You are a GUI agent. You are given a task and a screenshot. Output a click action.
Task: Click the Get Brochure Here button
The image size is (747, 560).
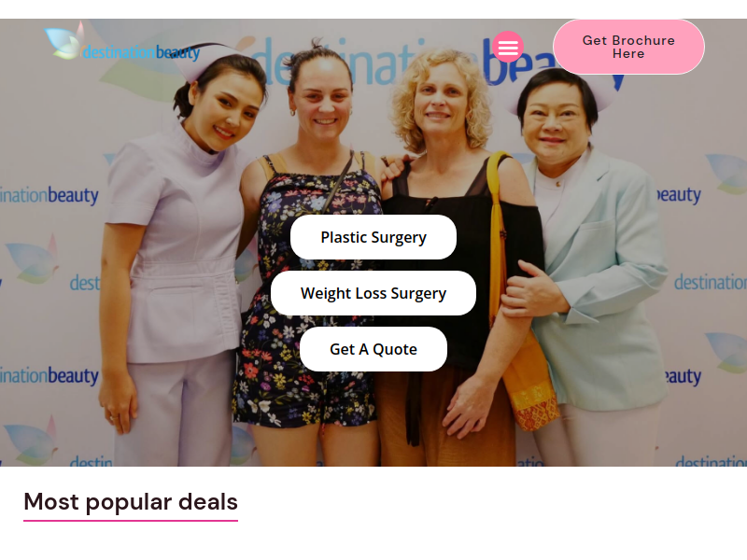[628, 47]
